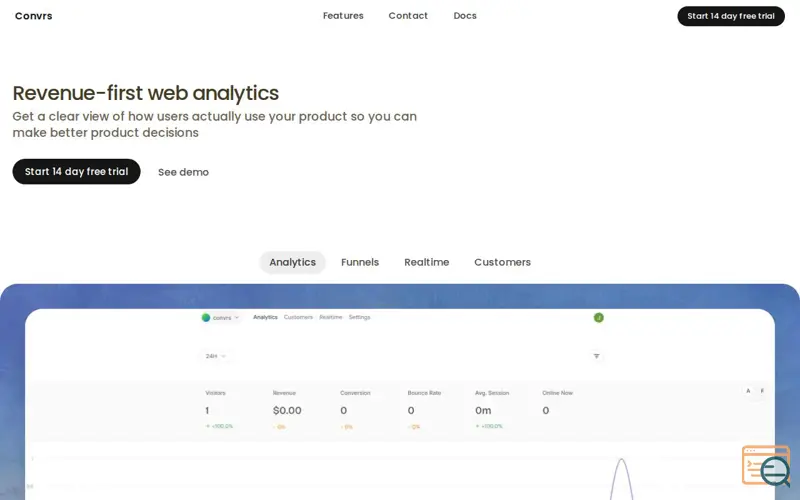Click the See demo link
800x500 pixels.
pyautogui.click(x=183, y=172)
